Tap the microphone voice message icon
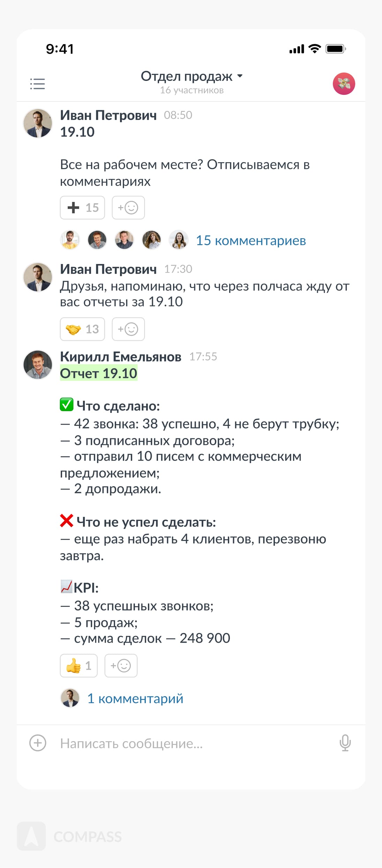Image resolution: width=382 pixels, height=868 pixels. [345, 743]
